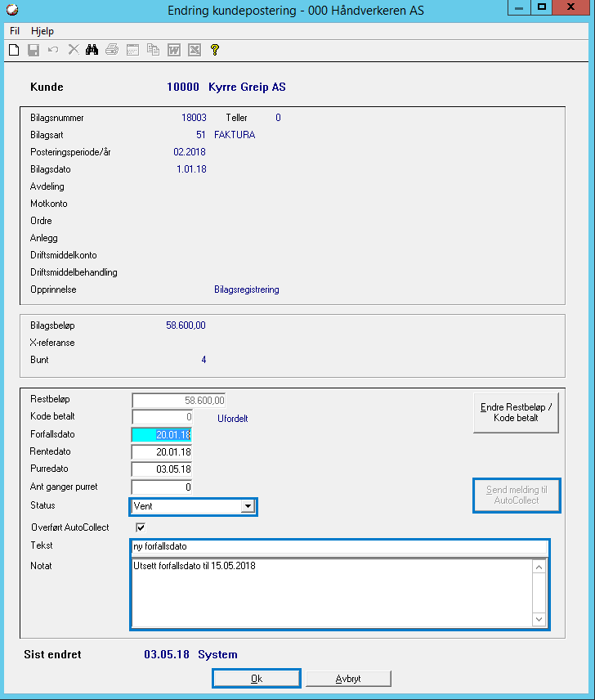Click the application logo in title bar

12,9
